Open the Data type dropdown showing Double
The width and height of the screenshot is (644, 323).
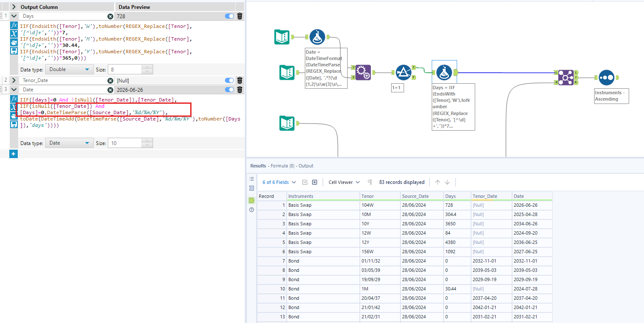pyautogui.click(x=69, y=69)
